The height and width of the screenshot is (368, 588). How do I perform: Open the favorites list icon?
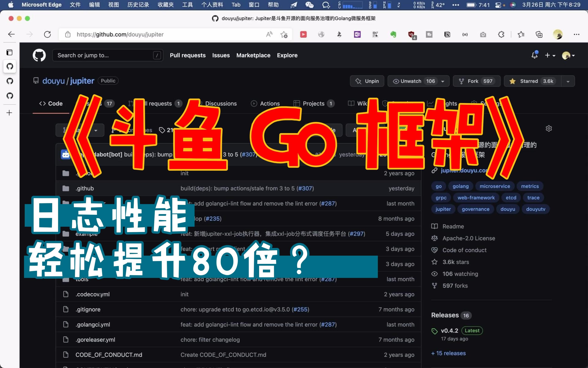tap(521, 34)
